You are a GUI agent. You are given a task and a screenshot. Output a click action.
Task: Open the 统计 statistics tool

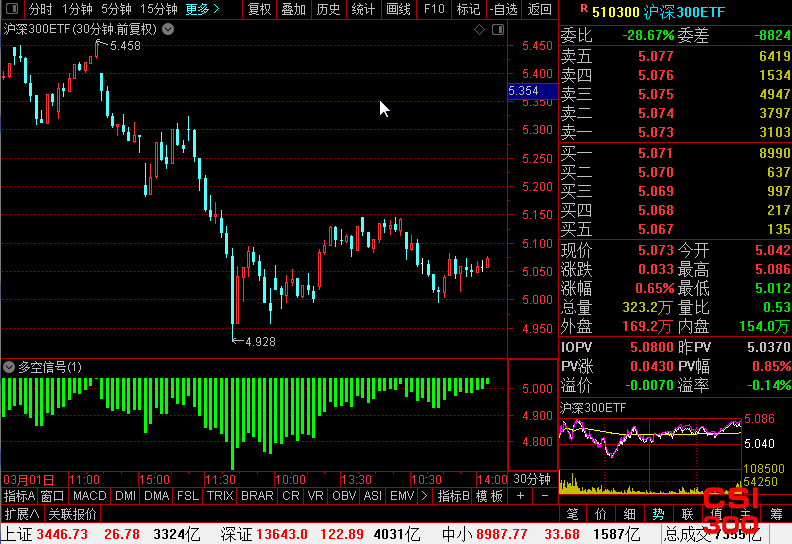pyautogui.click(x=363, y=9)
